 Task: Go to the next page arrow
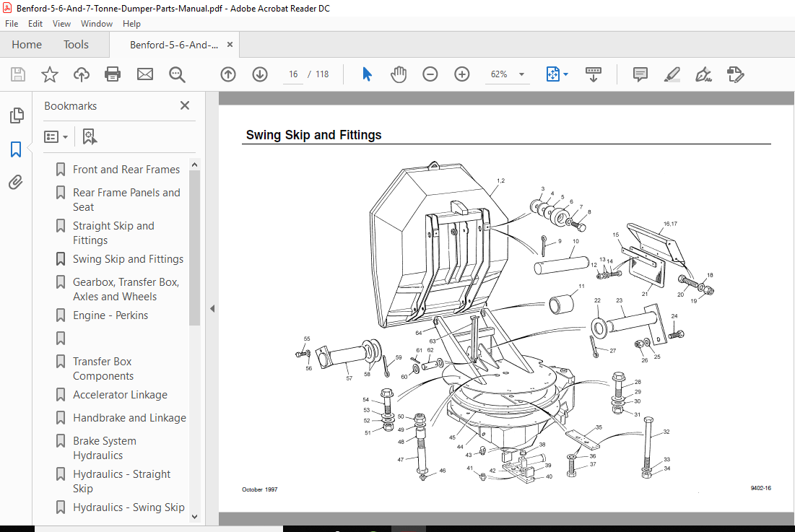click(260, 74)
